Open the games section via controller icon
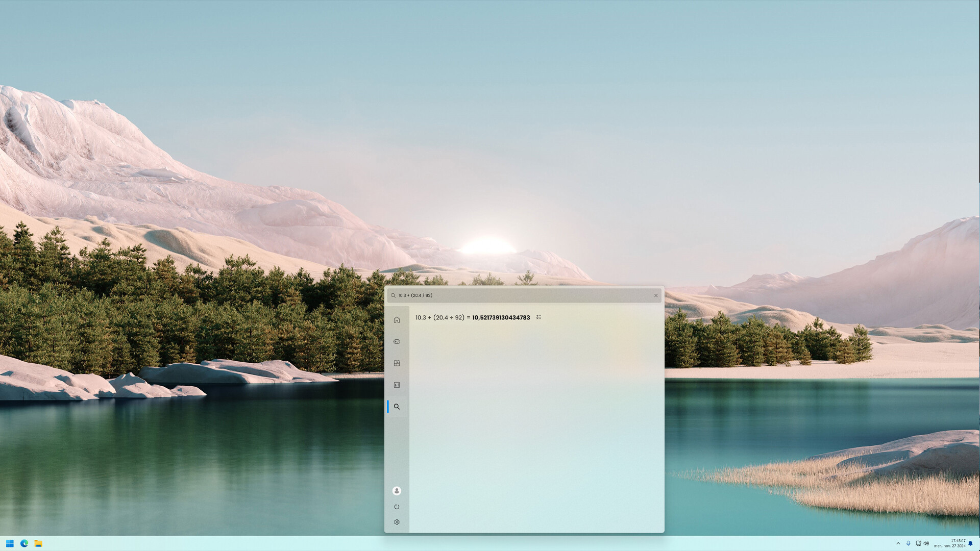This screenshot has width=980, height=551. tap(397, 341)
